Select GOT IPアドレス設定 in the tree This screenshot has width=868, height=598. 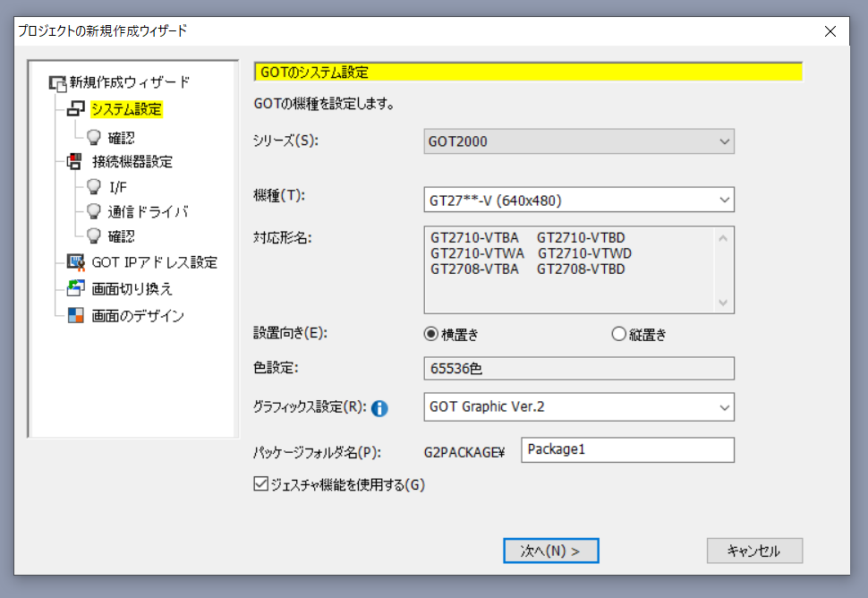click(155, 262)
